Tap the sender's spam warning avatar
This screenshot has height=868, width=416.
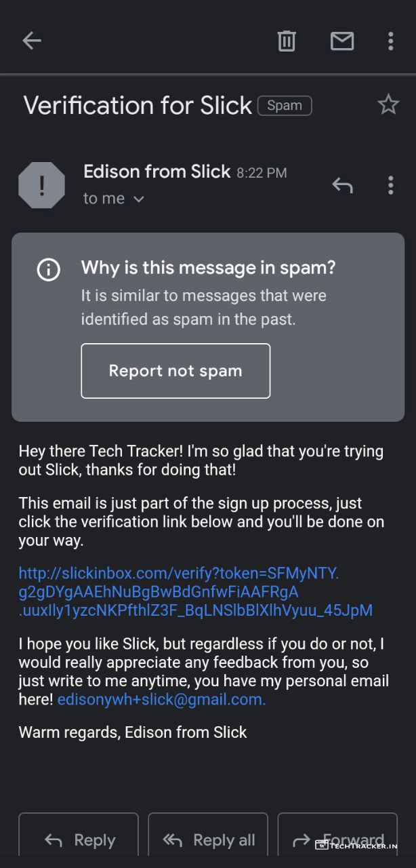point(41,184)
